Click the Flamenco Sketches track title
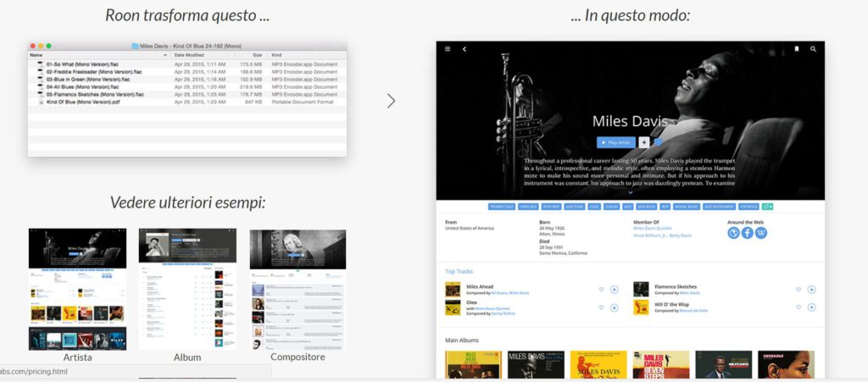This screenshot has height=382, width=868. pos(676,287)
